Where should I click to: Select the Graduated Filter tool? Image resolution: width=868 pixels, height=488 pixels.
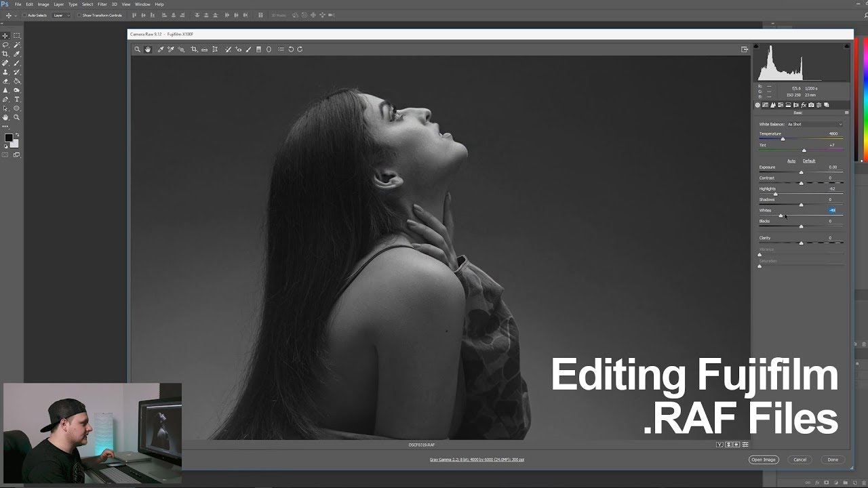[x=258, y=49]
